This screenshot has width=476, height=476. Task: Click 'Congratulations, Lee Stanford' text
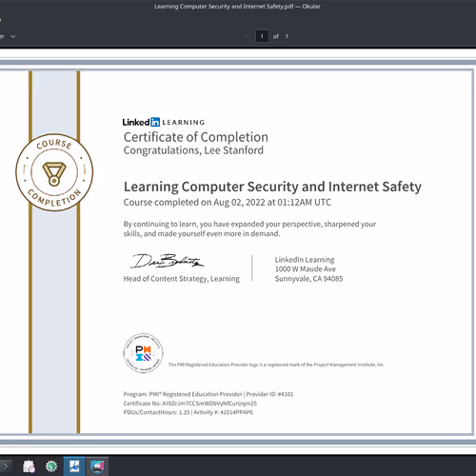(x=193, y=150)
